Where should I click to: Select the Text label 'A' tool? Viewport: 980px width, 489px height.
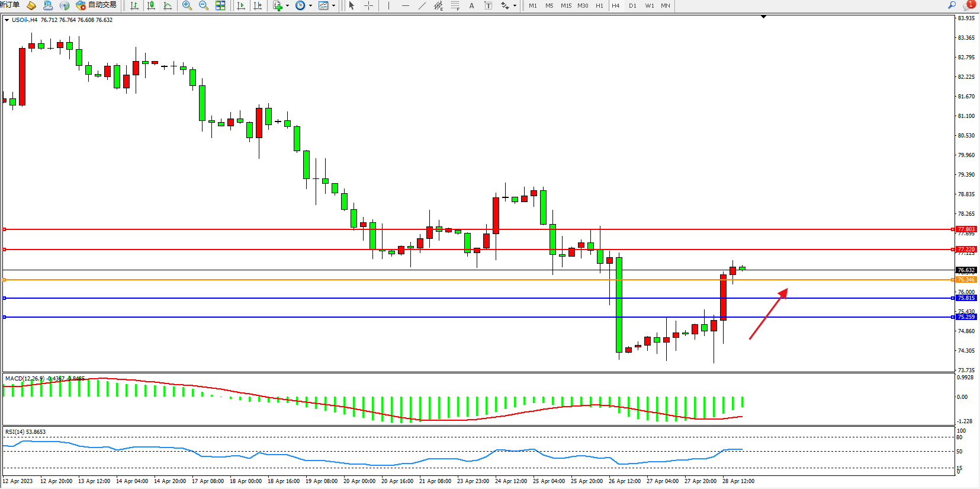[471, 5]
